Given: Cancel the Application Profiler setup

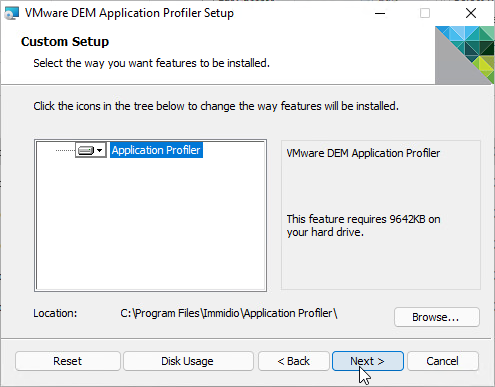Looking at the screenshot, I should pyautogui.click(x=443, y=361).
